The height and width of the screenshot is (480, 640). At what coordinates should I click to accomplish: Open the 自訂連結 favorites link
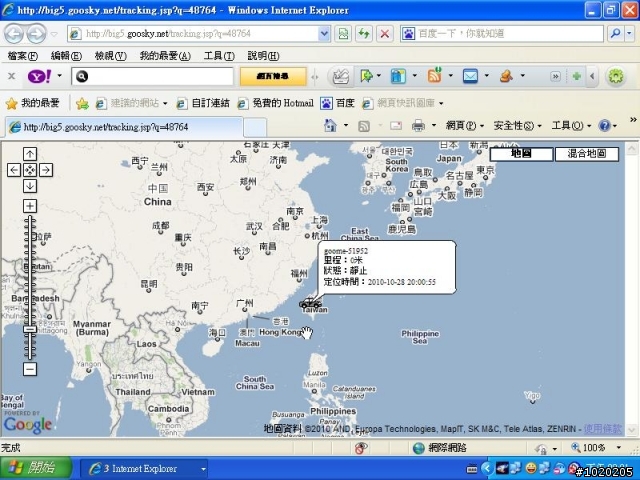click(x=203, y=104)
